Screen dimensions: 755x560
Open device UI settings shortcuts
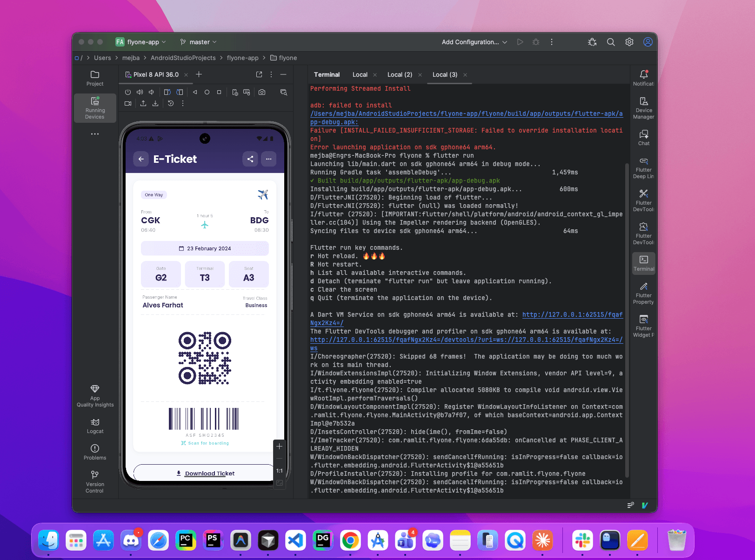pyautogui.click(x=235, y=92)
